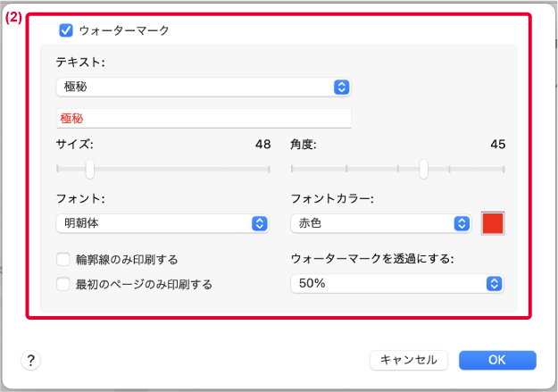This screenshot has width=558, height=392.
Task: Click the blue stepper arrows on テキスト dropdown
Action: [342, 87]
